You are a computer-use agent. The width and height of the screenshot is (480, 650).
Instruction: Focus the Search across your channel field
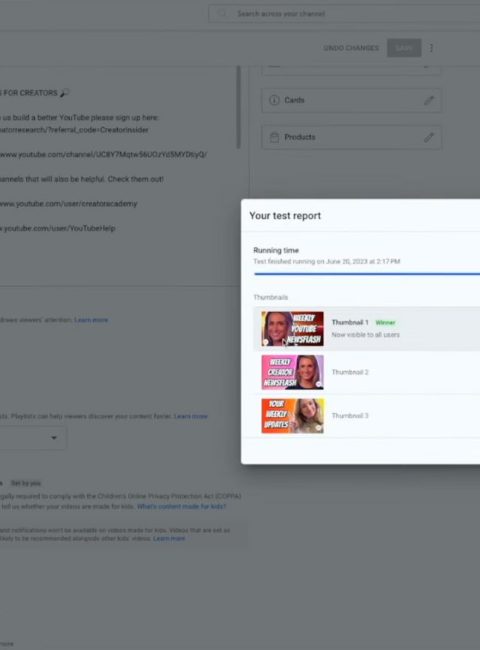pyautogui.click(x=344, y=14)
